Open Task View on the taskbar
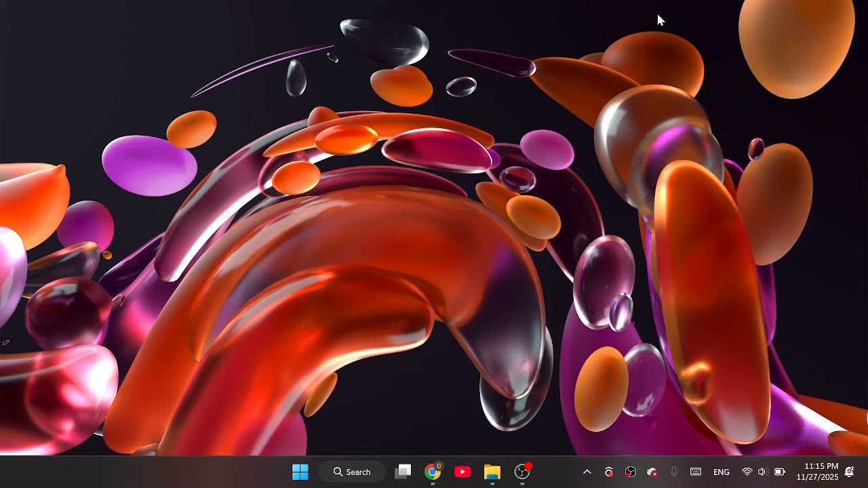 point(403,472)
